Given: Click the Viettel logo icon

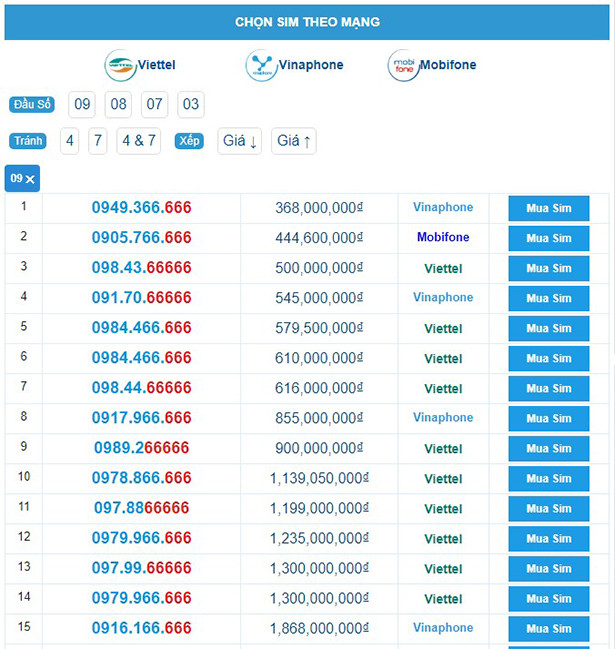Looking at the screenshot, I should (x=120, y=65).
